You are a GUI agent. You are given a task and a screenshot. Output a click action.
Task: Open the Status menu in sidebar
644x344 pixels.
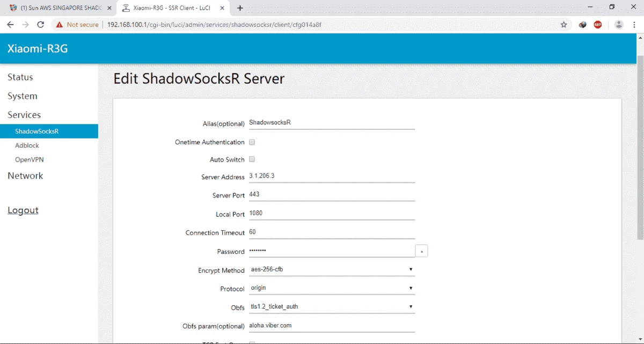(x=20, y=77)
